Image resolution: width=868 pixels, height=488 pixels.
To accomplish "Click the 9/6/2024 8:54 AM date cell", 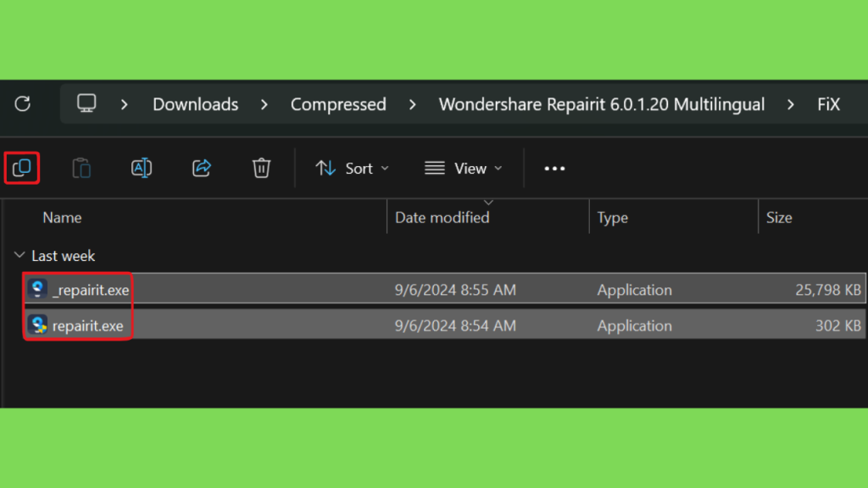I will click(x=455, y=326).
